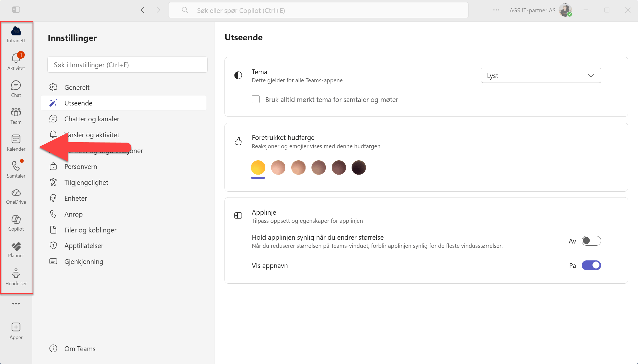Open Apper to add apps

pos(16,331)
